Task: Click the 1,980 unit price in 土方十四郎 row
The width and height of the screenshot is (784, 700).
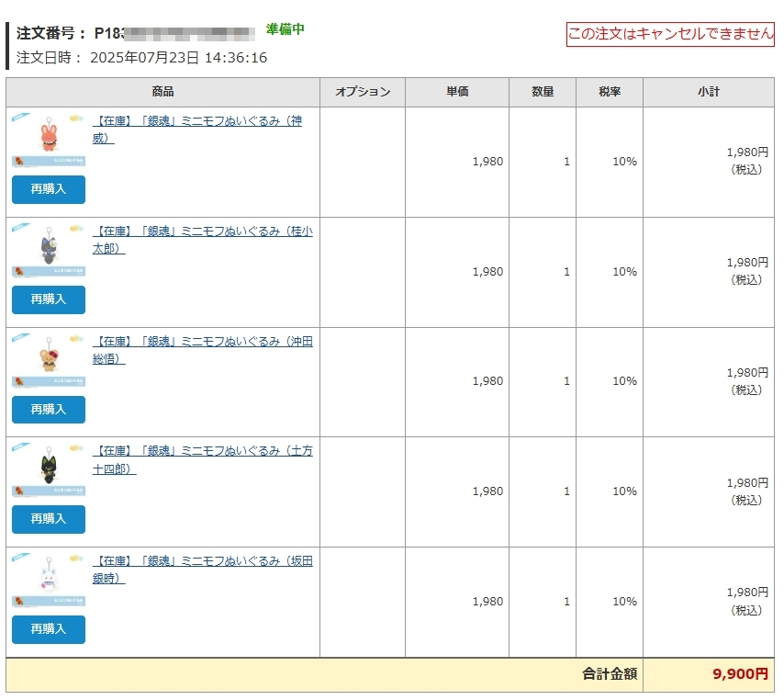Action: [487, 491]
